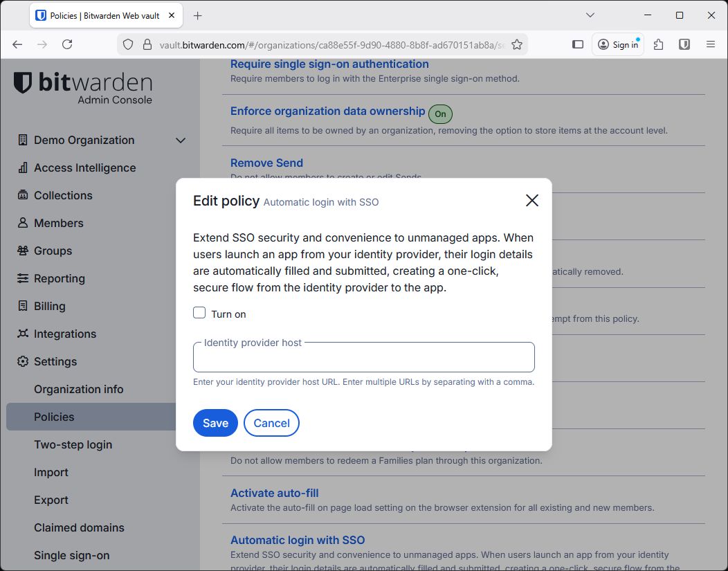
Task: Switch to the Policies browser tab
Action: [104, 15]
